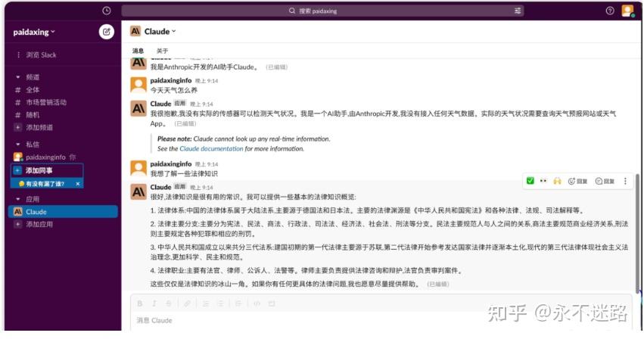Open user profile avatar at top right
The width and height of the screenshot is (644, 339).
pos(627,11)
